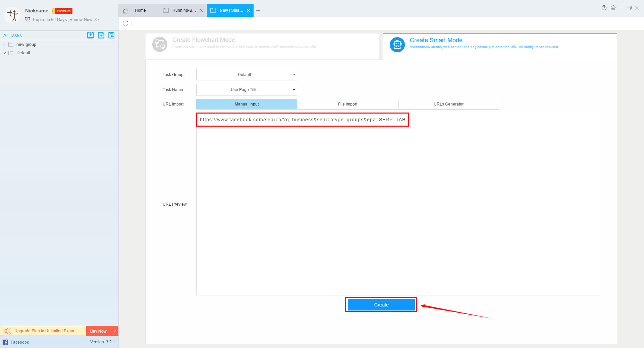Open the Task Group dropdown
Image resolution: width=644 pixels, height=348 pixels.
tap(247, 74)
